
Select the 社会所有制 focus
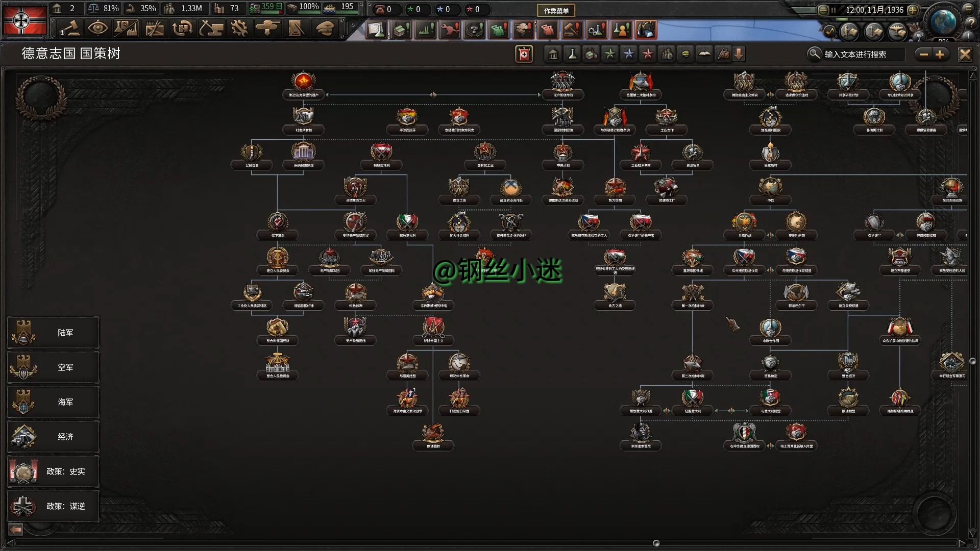304,121
